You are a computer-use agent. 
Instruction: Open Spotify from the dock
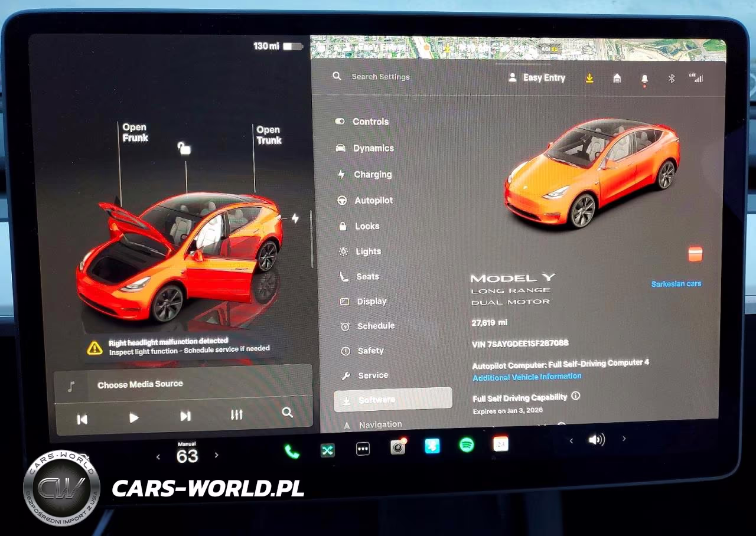click(x=467, y=445)
